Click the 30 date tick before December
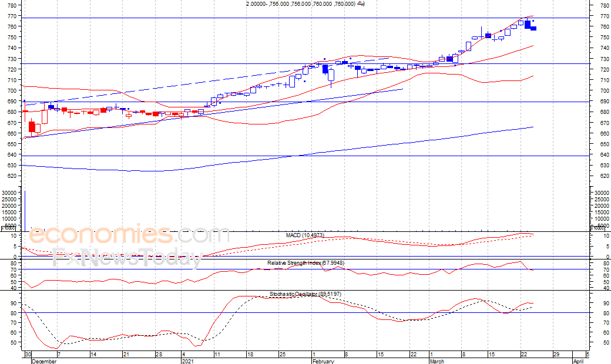 [28, 354]
